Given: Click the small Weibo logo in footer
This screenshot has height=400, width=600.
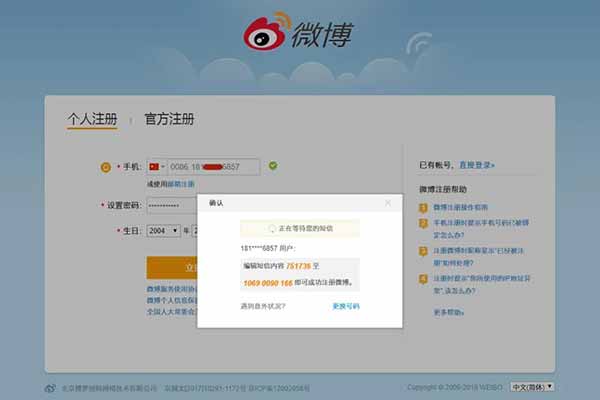Looking at the screenshot, I should tap(50, 388).
